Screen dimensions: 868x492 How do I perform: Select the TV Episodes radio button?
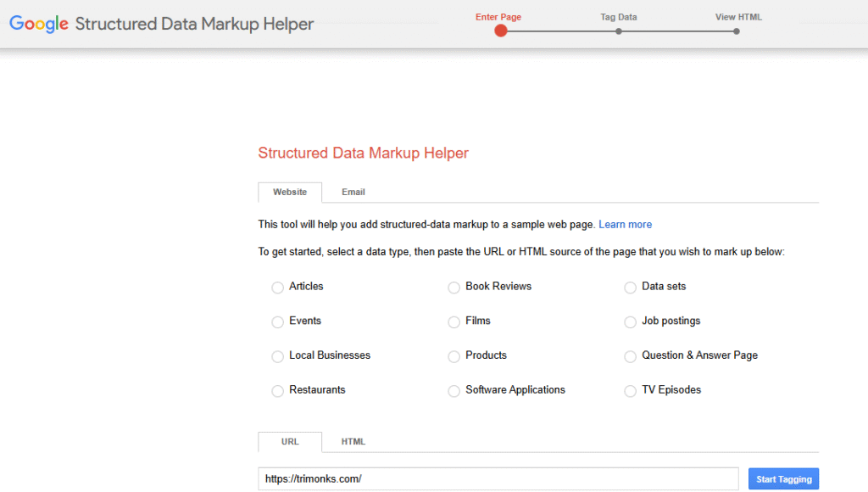630,391
